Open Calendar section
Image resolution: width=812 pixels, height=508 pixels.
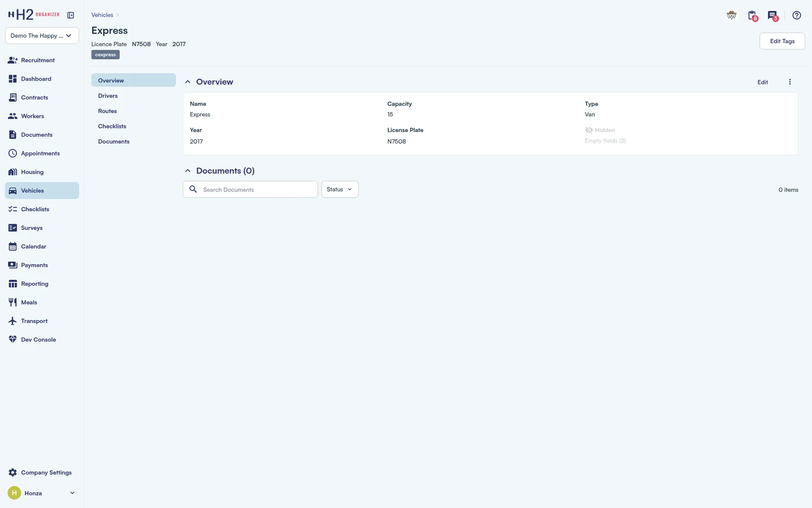tap(42, 246)
